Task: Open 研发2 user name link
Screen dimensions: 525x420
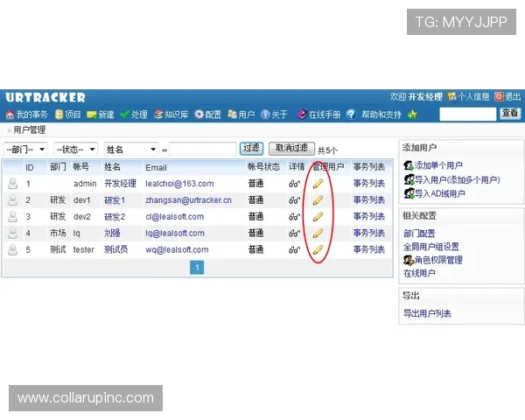Action: tap(115, 217)
